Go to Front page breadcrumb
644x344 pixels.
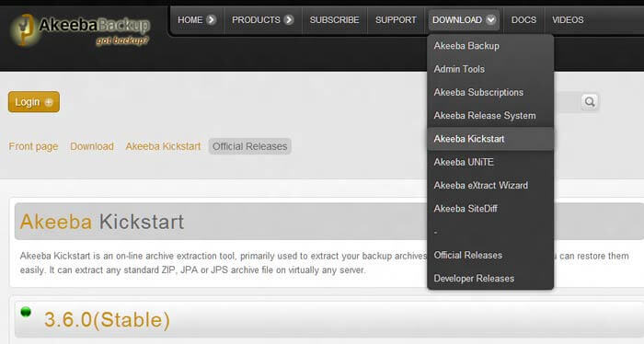(33, 146)
